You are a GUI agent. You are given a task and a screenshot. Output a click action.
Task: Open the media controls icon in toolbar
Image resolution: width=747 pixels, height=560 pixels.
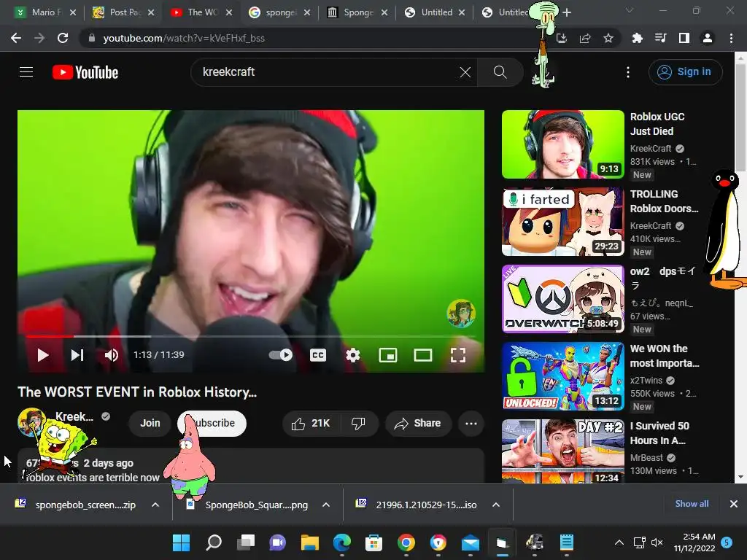click(660, 38)
